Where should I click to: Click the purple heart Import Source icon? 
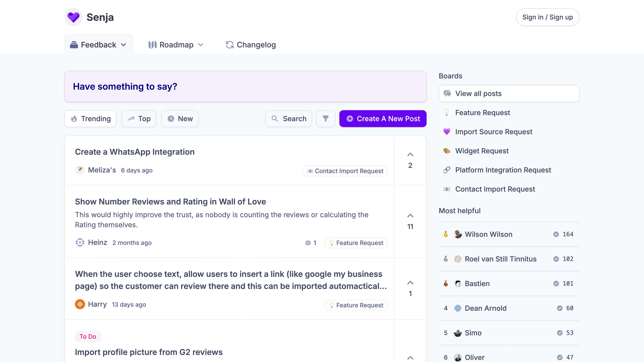click(x=447, y=132)
